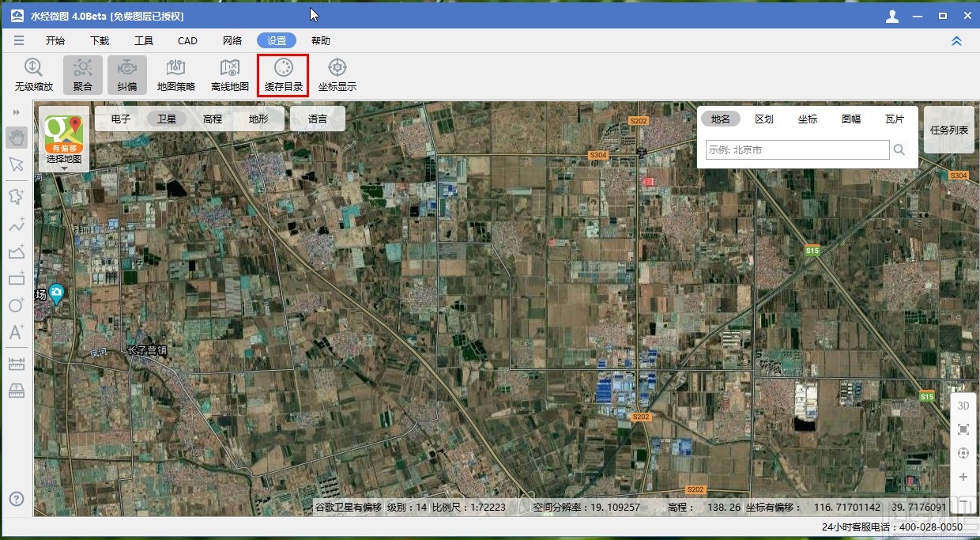
Task: Open the CAD menu tab
Action: click(x=187, y=41)
